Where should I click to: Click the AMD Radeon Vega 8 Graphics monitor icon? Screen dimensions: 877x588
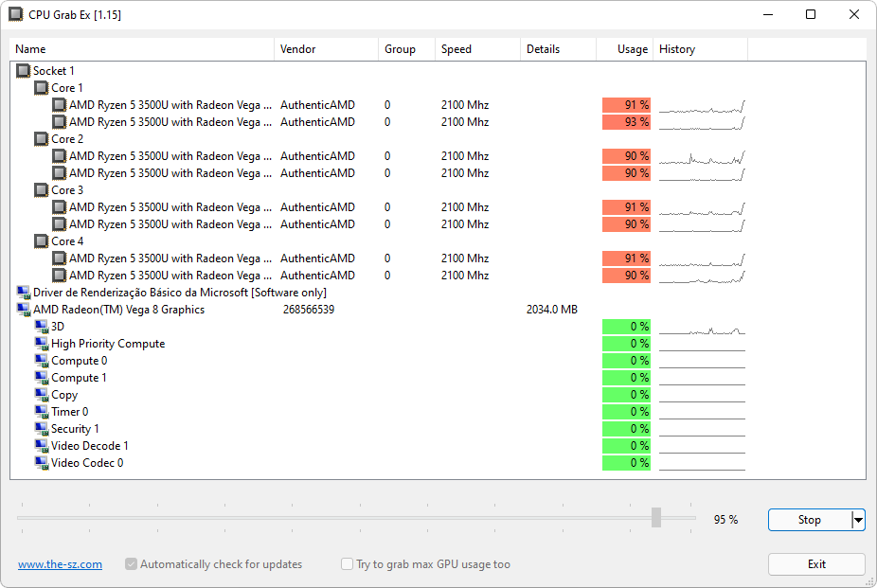[23, 310]
